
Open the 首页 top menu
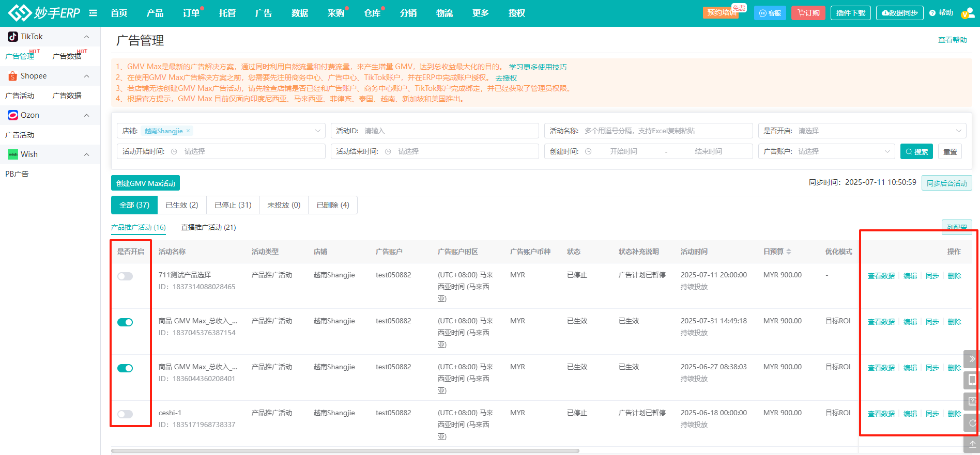[119, 13]
